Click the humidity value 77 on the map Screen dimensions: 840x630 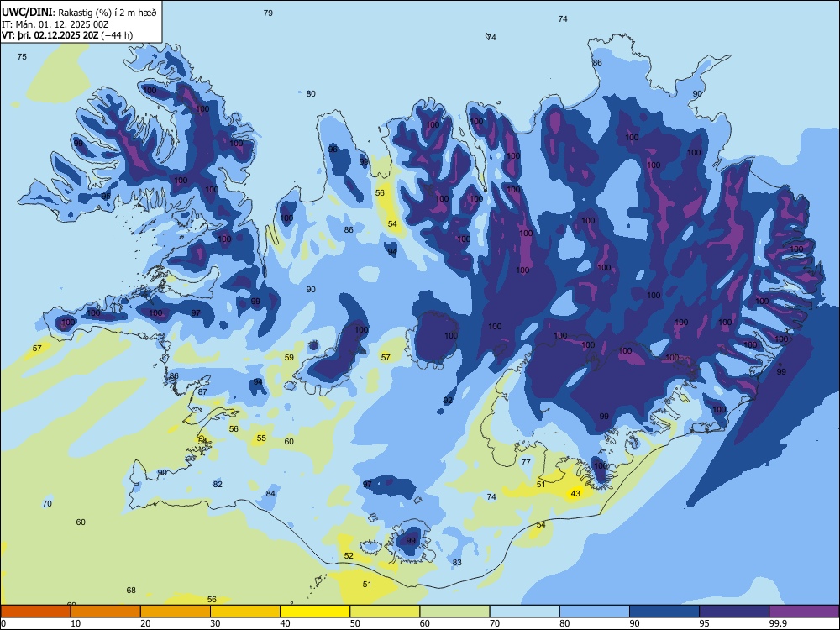(526, 462)
